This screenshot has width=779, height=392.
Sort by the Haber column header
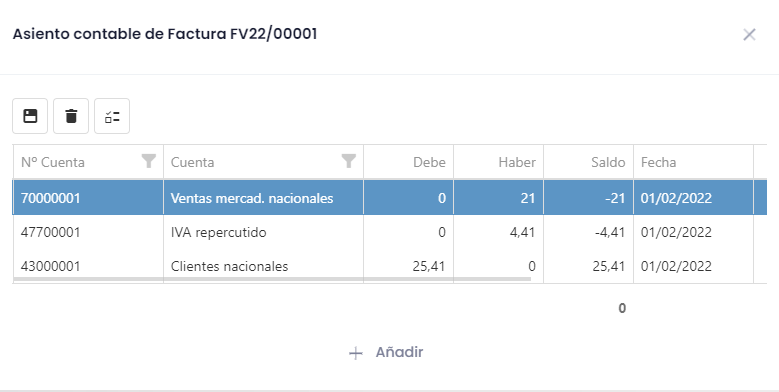coord(498,162)
